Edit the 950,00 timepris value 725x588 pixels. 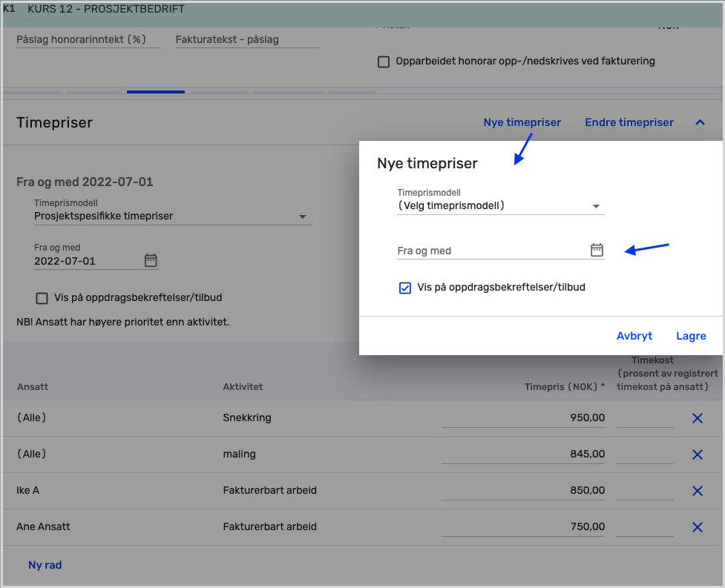pos(523,417)
